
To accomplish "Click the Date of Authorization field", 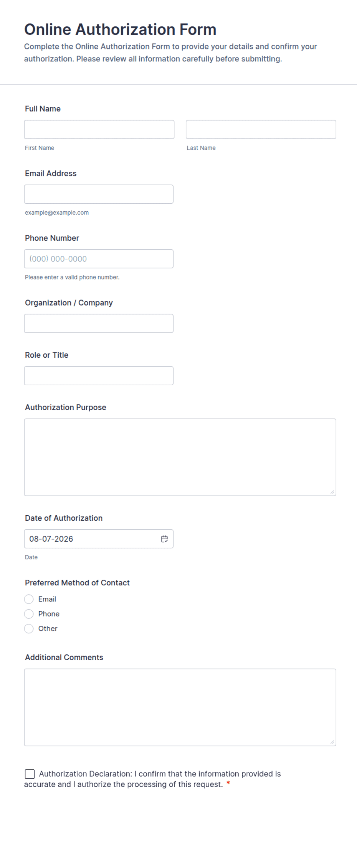I will tap(99, 539).
